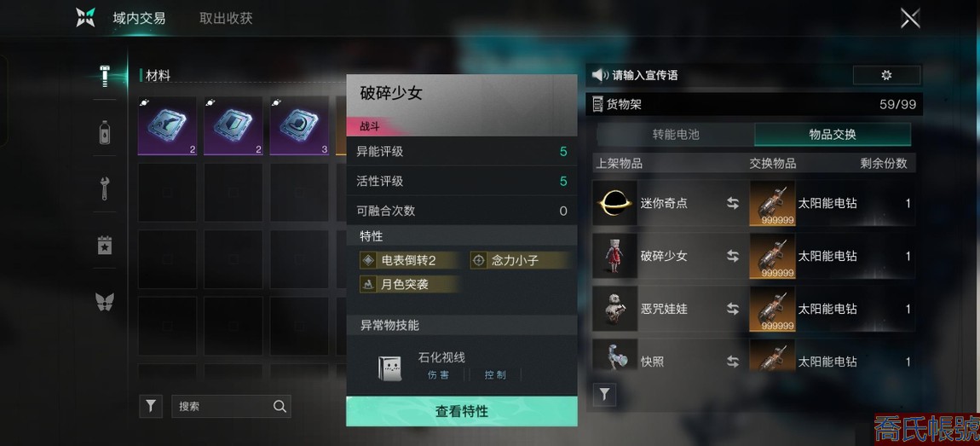Select the 恶咒娃娃 listing thumbnail
Screen dimensions: 980x446
click(x=615, y=309)
